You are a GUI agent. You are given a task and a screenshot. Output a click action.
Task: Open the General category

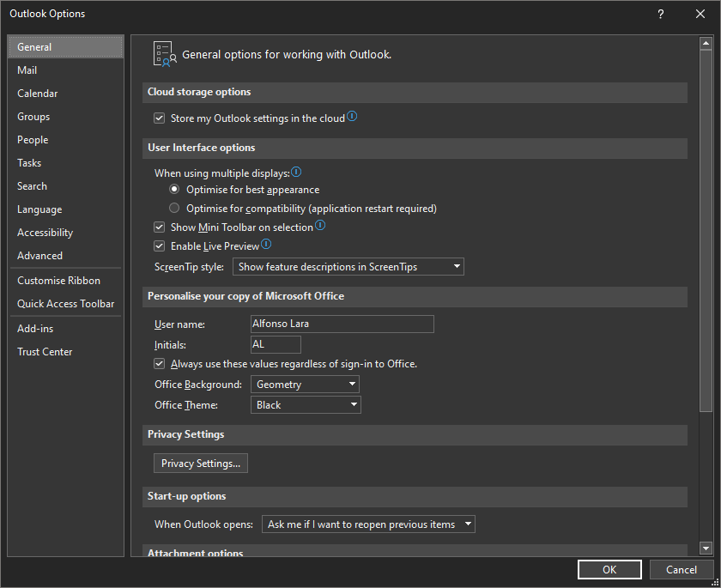66,47
